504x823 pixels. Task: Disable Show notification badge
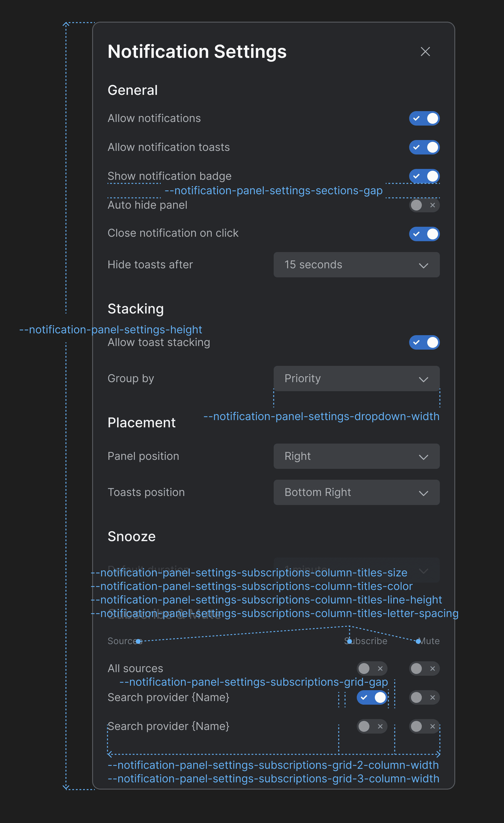click(x=424, y=176)
